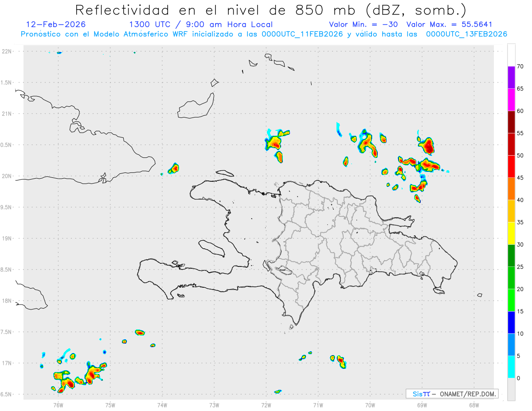Viewport: 532px width, 411px height.
Task: Select the bright green 15–20 dBZ colorbar band
Action: [x=511, y=300]
